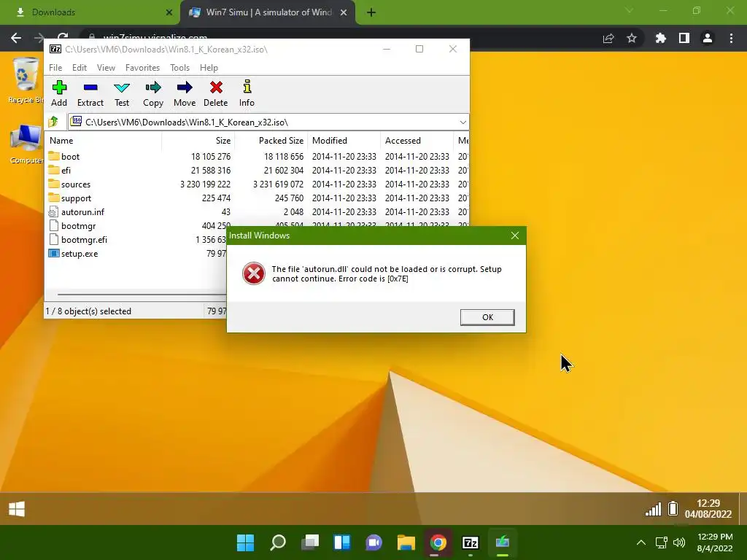Viewport: 747px width, 560px height.
Task: Open File Explorer from taskbar
Action: pos(406,542)
